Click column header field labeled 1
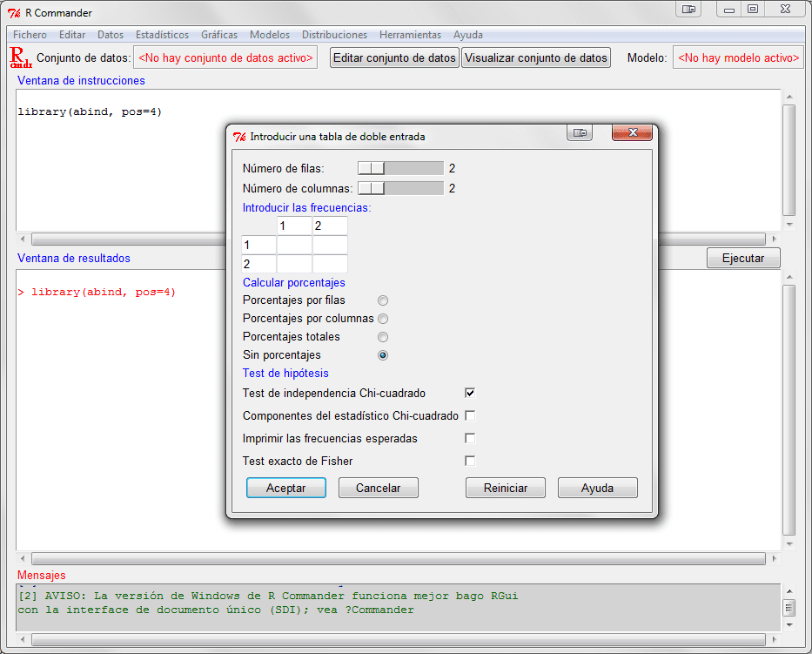Screen dimensions: 812x654 coord(294,226)
